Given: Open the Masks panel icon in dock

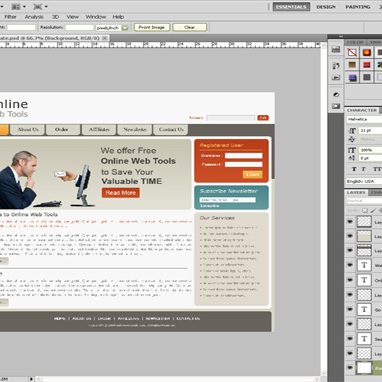Looking at the screenshot, I should pos(336,106).
